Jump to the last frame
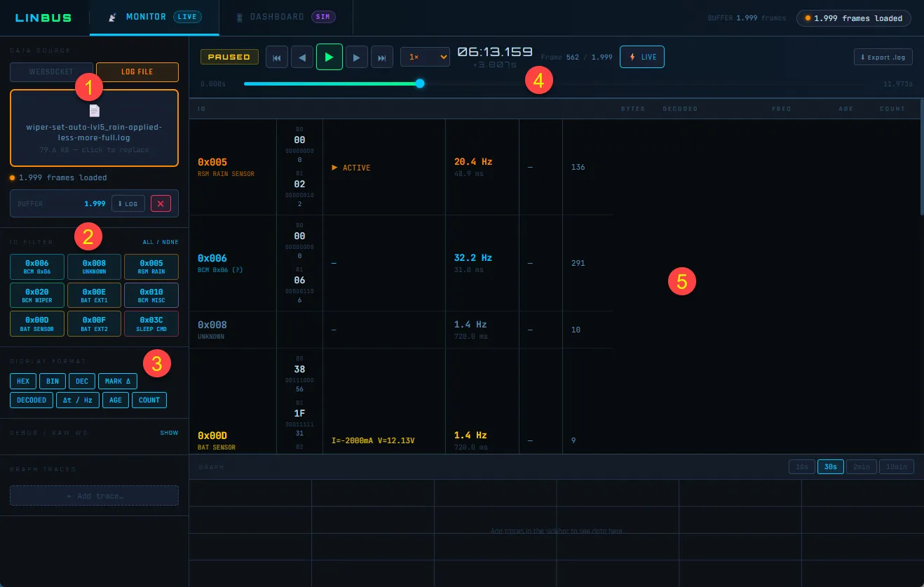The height and width of the screenshot is (587, 924). (382, 58)
